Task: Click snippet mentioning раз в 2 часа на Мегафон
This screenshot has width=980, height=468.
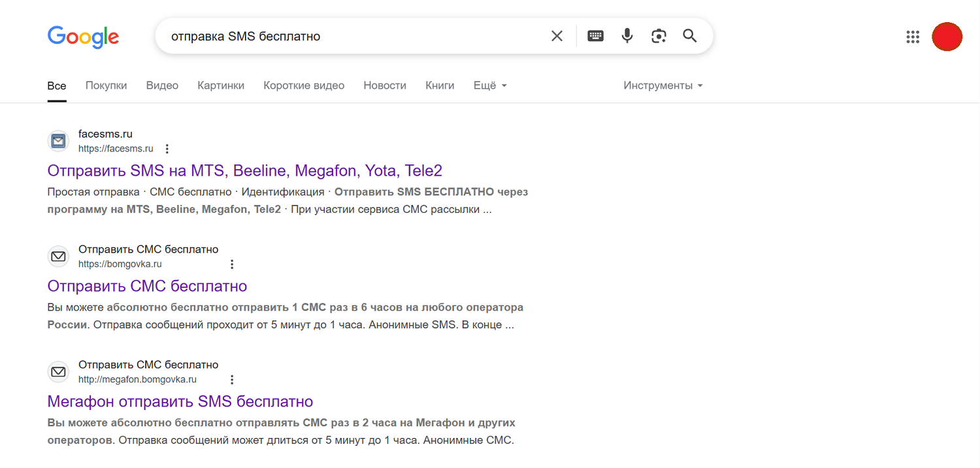Action: tap(282, 431)
